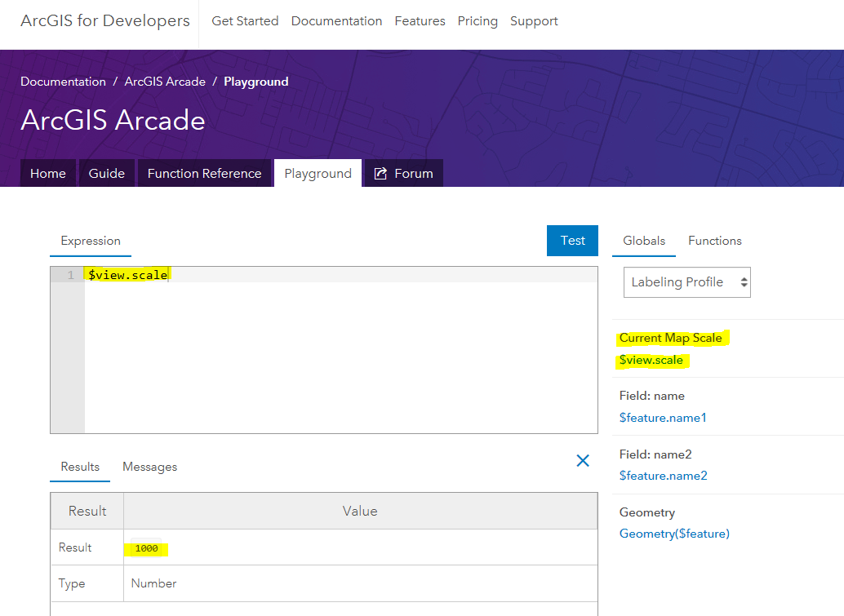
Task: Open the Home tab
Action: point(48,173)
